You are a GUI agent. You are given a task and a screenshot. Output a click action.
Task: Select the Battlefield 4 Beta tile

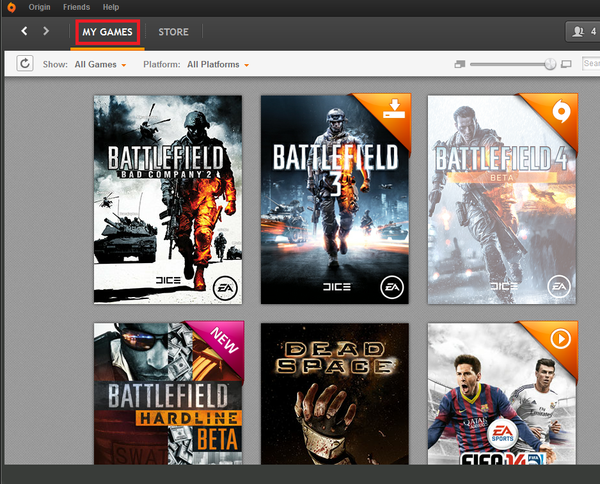(502, 200)
